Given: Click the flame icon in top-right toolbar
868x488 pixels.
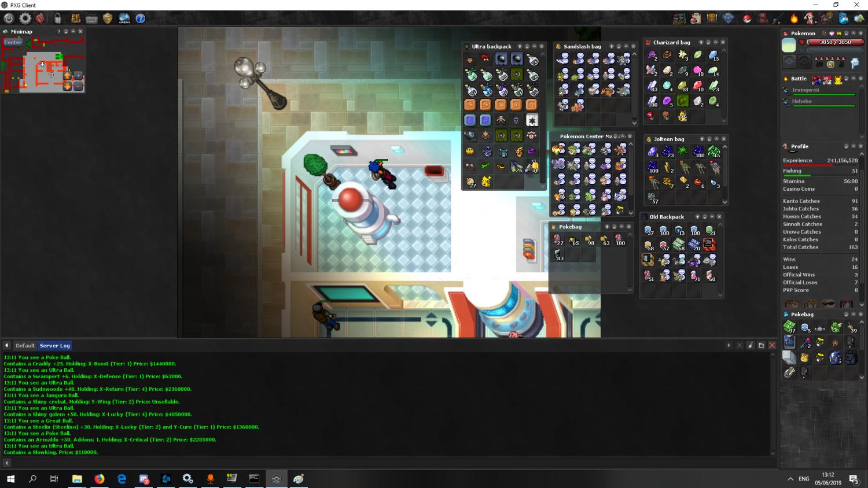Looking at the screenshot, I should [794, 19].
